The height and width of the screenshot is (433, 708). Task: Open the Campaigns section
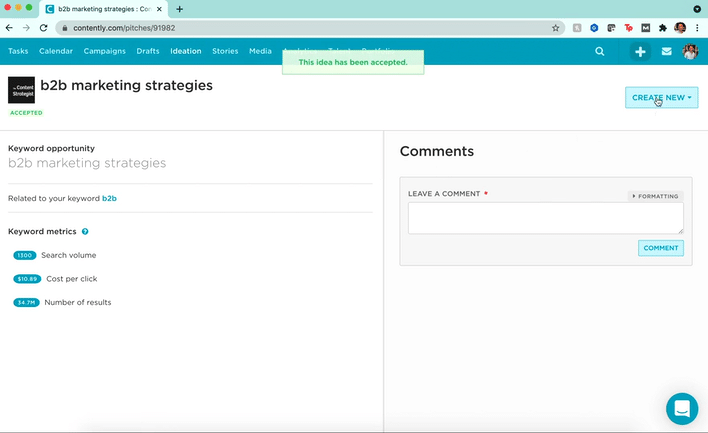click(105, 51)
